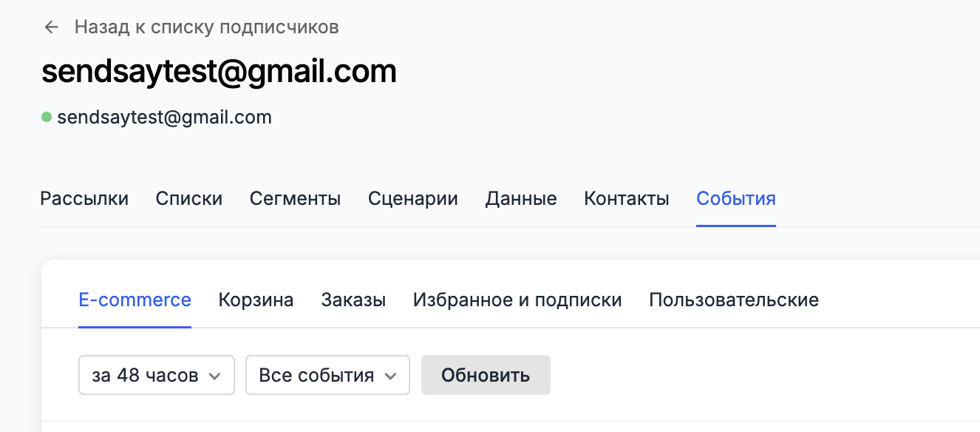Show the Данные tab
980x432 pixels.
coord(521,198)
